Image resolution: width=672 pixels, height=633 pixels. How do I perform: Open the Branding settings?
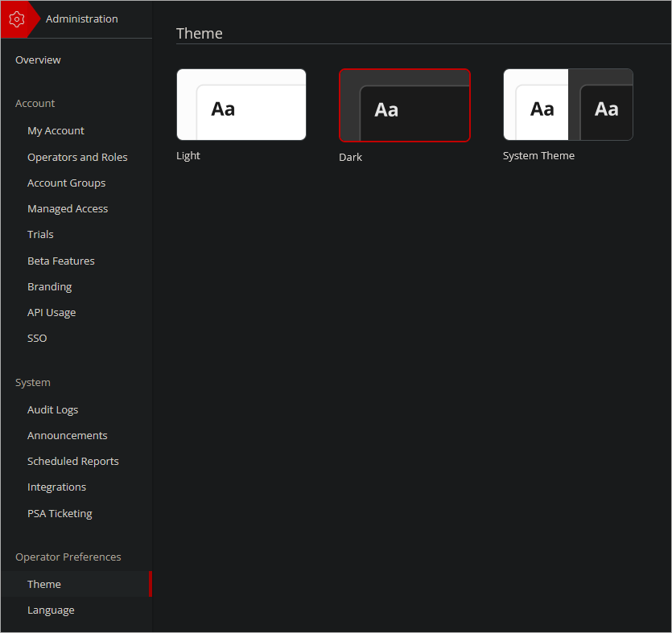(x=49, y=286)
